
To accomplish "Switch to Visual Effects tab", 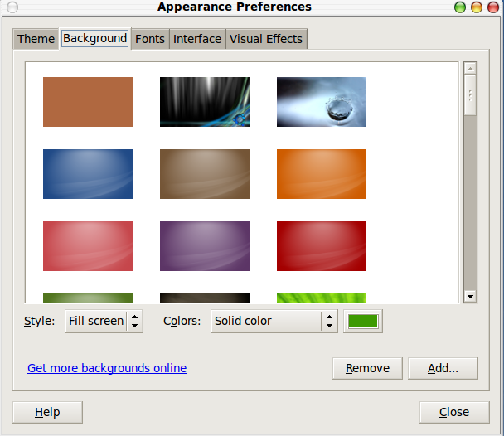I will [x=266, y=39].
